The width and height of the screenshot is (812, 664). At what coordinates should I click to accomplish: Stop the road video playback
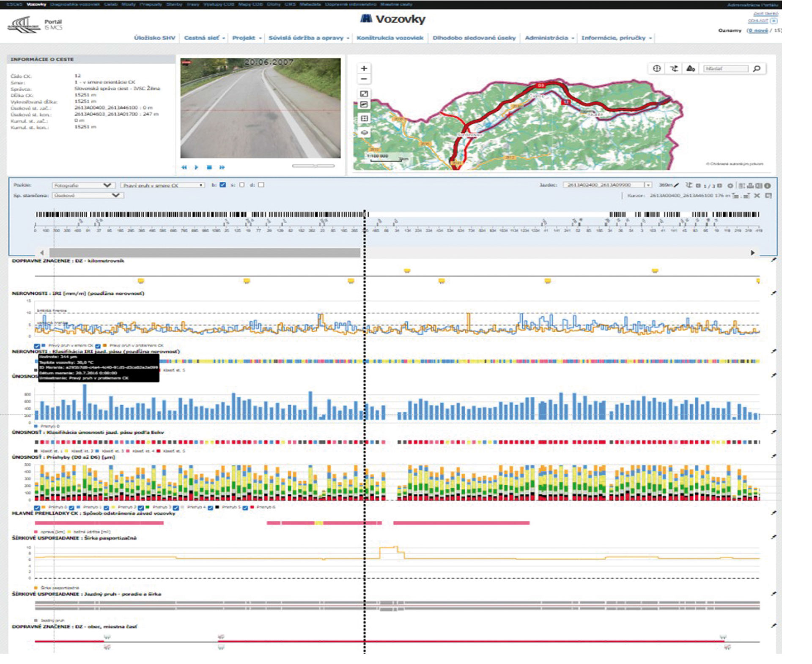pyautogui.click(x=209, y=167)
